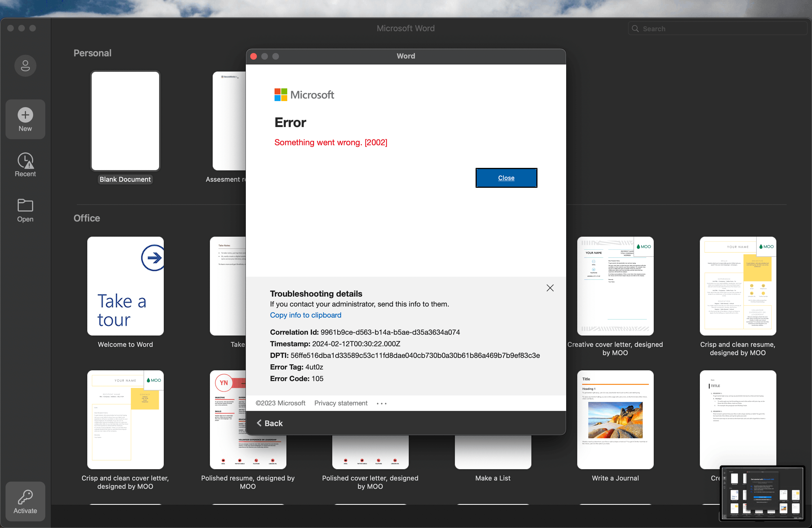Image resolution: width=812 pixels, height=528 pixels.
Task: Click the Timestamp line in troubleshooting details
Action: tap(335, 344)
